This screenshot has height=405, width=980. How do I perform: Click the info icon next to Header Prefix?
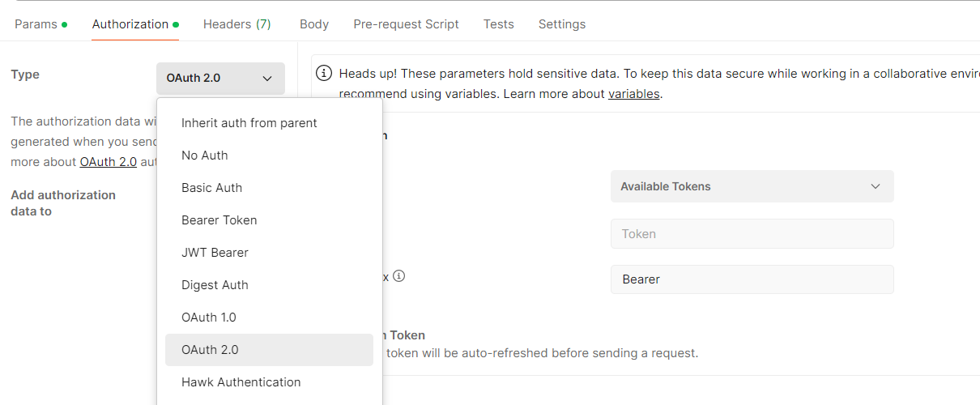pos(398,275)
